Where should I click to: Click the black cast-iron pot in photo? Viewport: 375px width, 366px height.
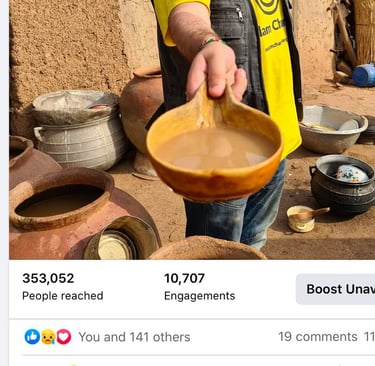343,184
